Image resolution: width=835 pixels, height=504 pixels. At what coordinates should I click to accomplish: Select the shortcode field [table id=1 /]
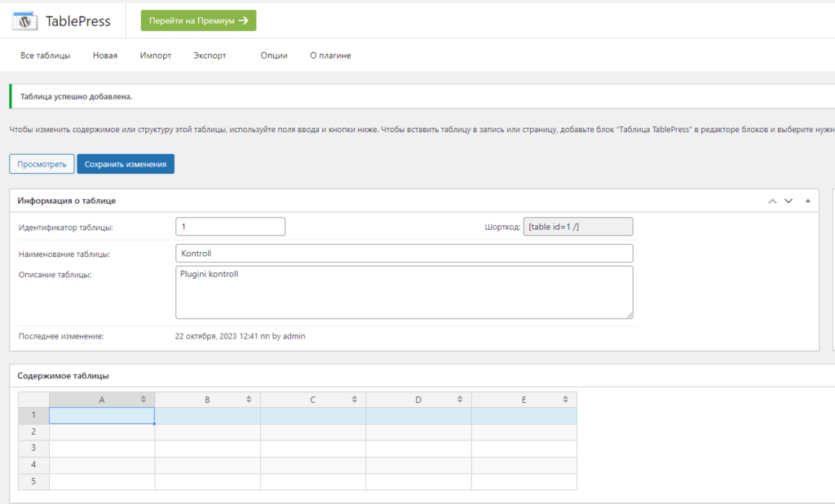point(578,227)
